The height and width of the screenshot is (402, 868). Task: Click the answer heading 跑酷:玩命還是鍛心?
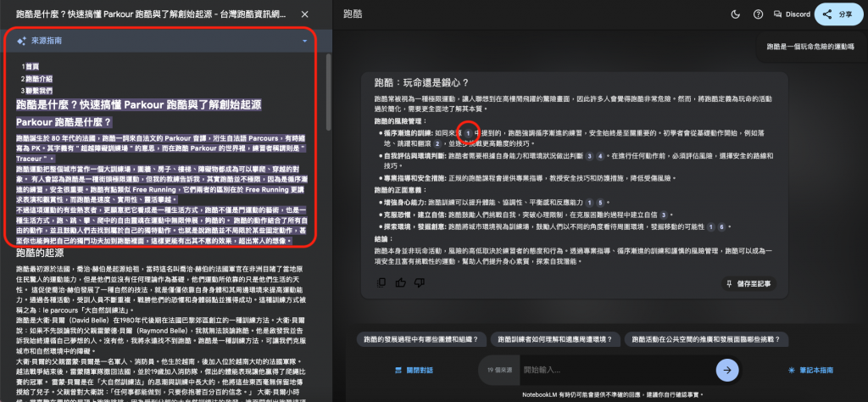click(x=422, y=83)
